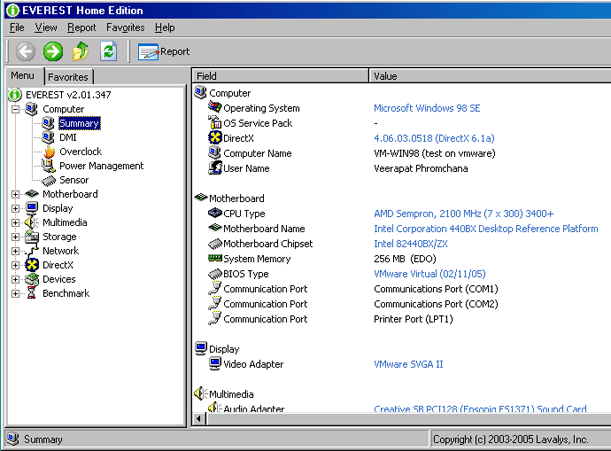Open the Help menu
This screenshot has width=611, height=451.
[x=165, y=28]
